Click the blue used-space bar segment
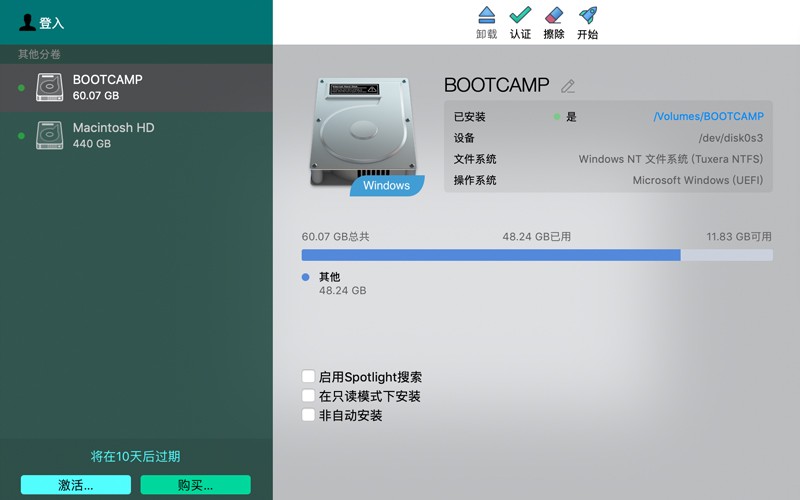Image resolution: width=800 pixels, height=500 pixels. (x=491, y=255)
